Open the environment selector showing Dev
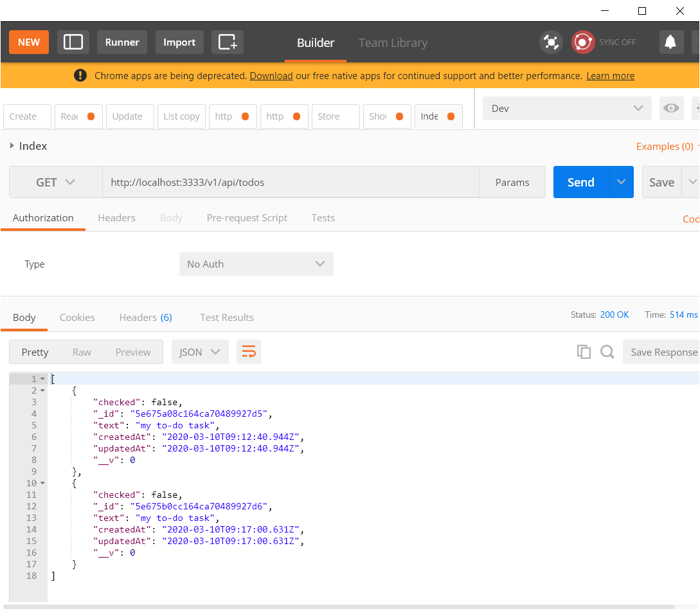700x611 pixels. pos(566,109)
